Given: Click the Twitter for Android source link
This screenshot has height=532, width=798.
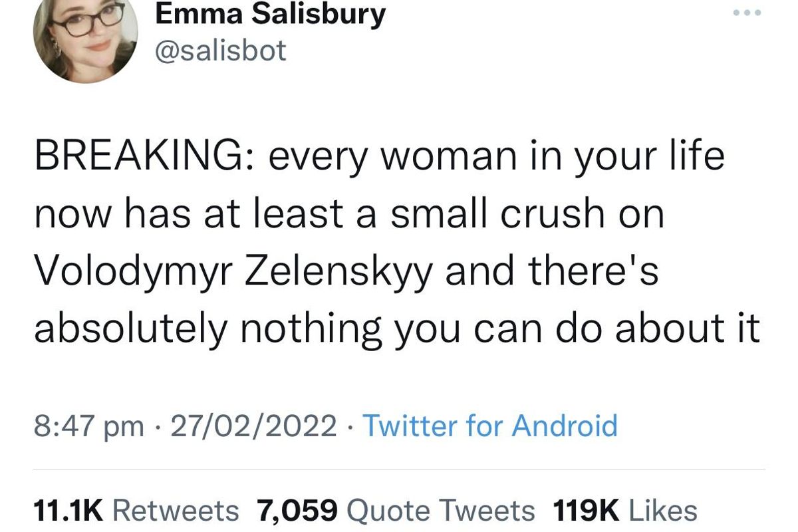Looking at the screenshot, I should [x=489, y=426].
